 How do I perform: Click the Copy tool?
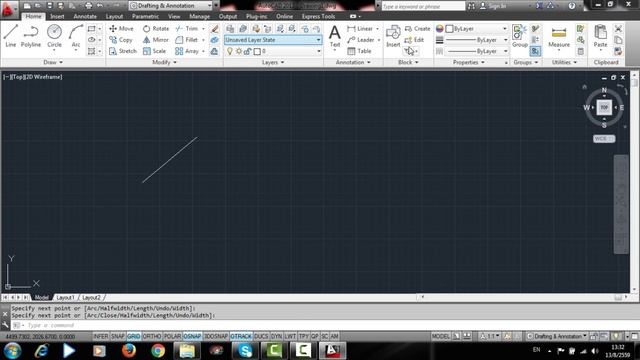tap(121, 40)
